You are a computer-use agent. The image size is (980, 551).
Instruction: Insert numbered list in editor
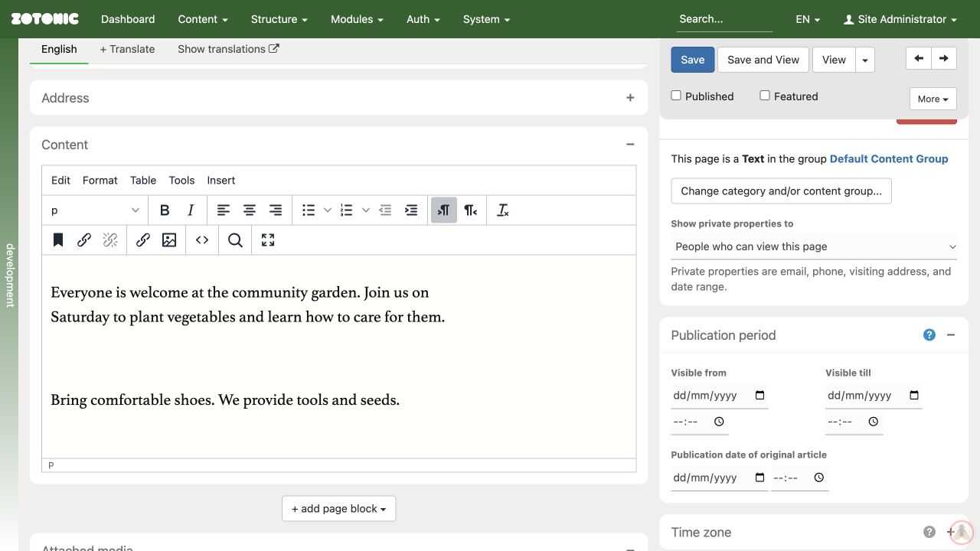tap(347, 210)
